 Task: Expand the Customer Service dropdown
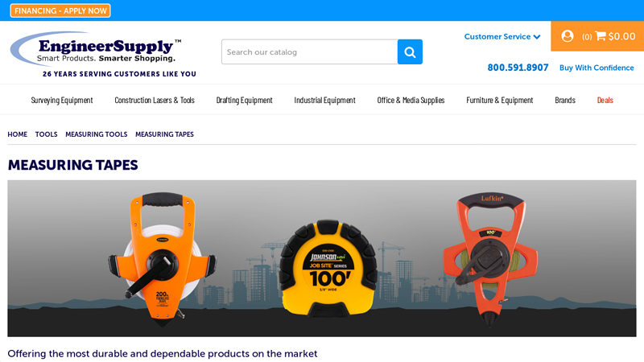(502, 36)
